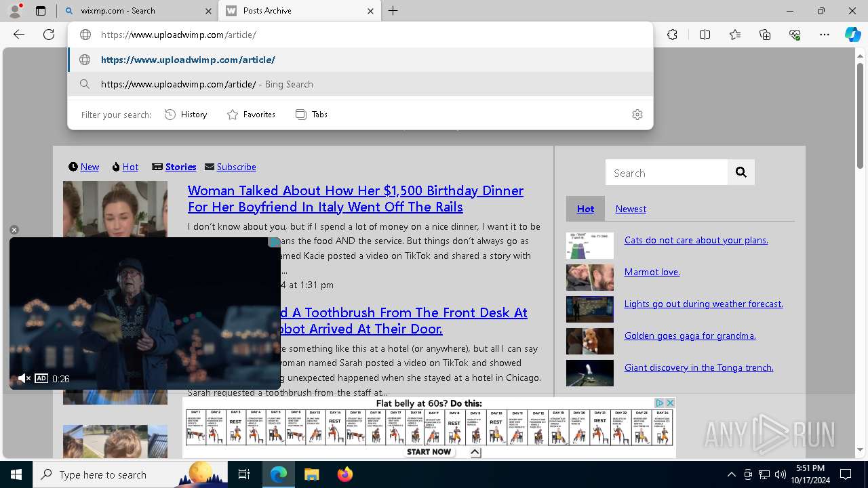The width and height of the screenshot is (868, 488).
Task: Open the Favorites star icon in toolbar
Action: 735,35
